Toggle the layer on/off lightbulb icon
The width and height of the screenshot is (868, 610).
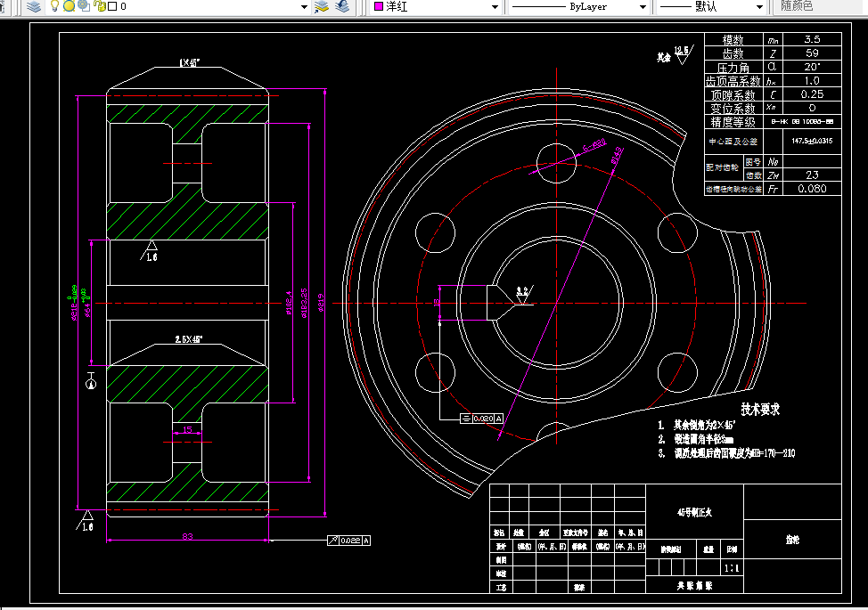[54, 6]
